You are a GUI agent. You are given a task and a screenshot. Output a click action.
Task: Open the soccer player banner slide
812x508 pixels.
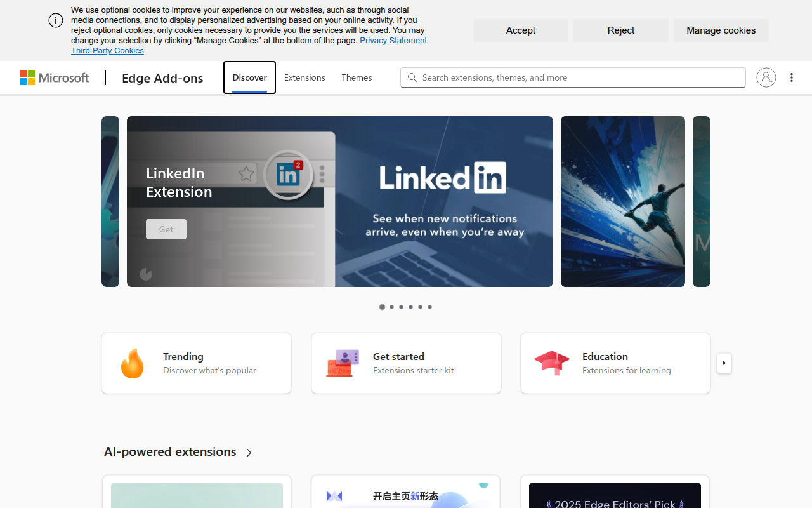623,201
